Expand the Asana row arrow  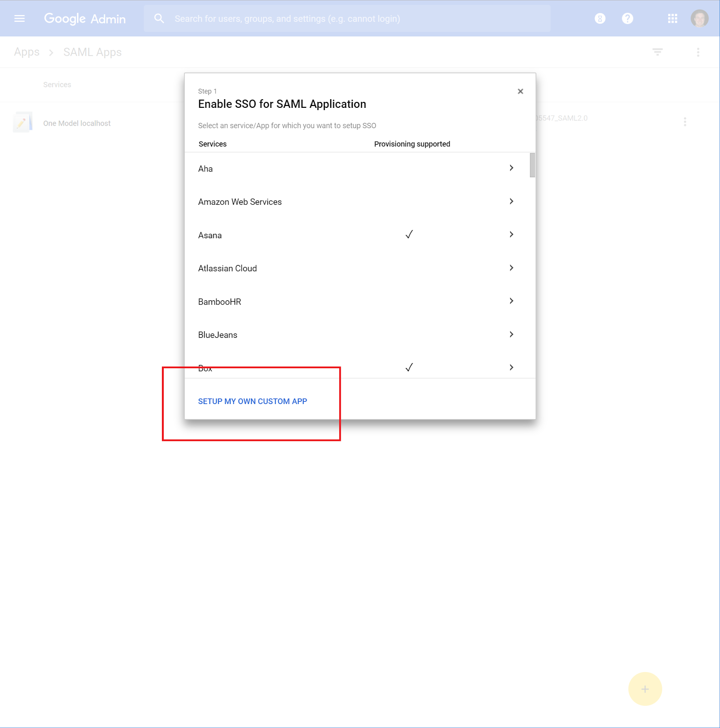tap(511, 234)
